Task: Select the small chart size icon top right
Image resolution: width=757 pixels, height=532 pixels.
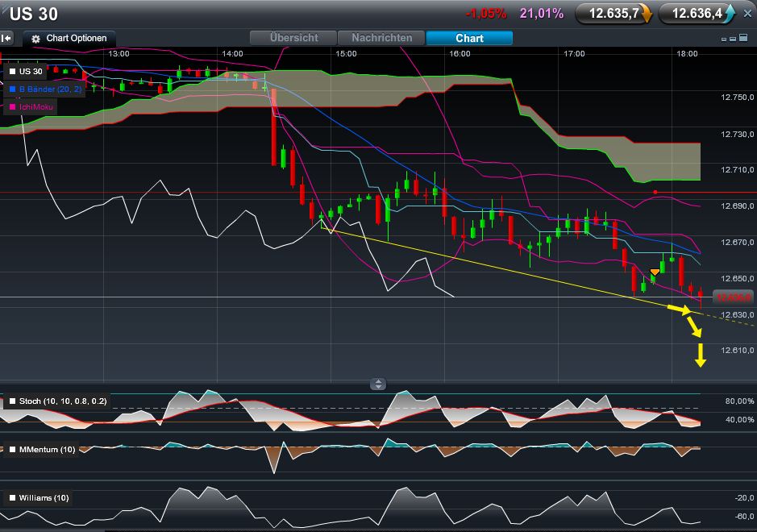Action: 724,39
